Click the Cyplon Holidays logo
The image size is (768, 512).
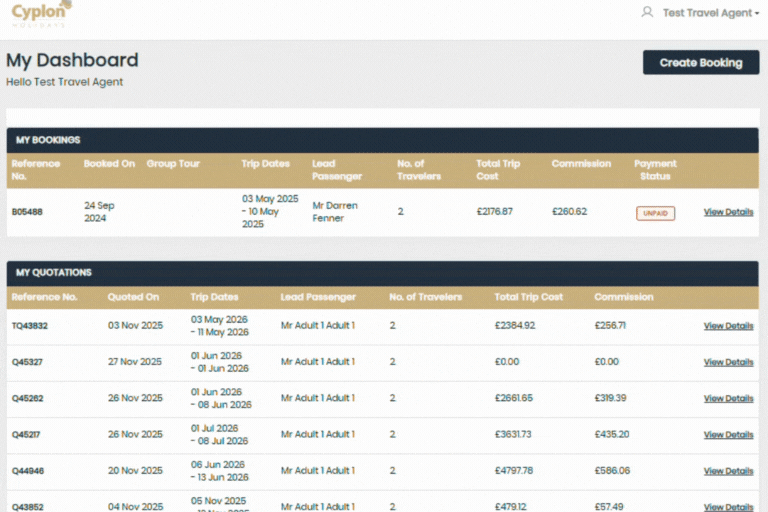pos(41,13)
